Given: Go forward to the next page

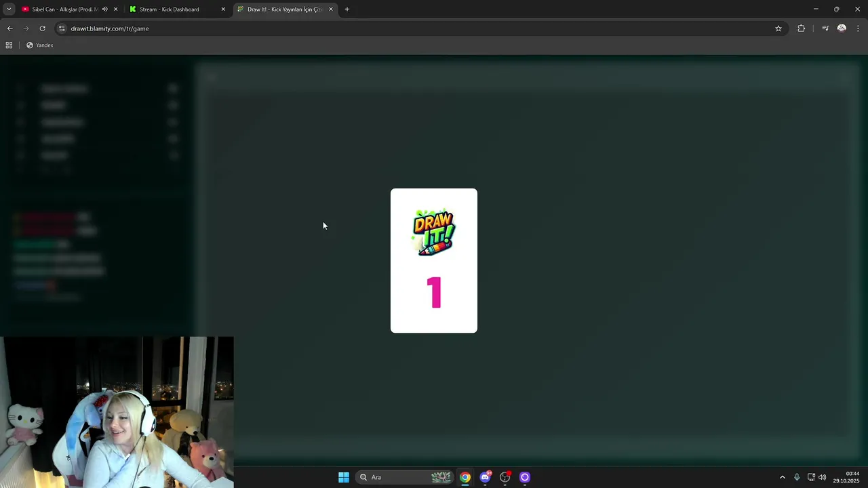Looking at the screenshot, I should pos(26,28).
